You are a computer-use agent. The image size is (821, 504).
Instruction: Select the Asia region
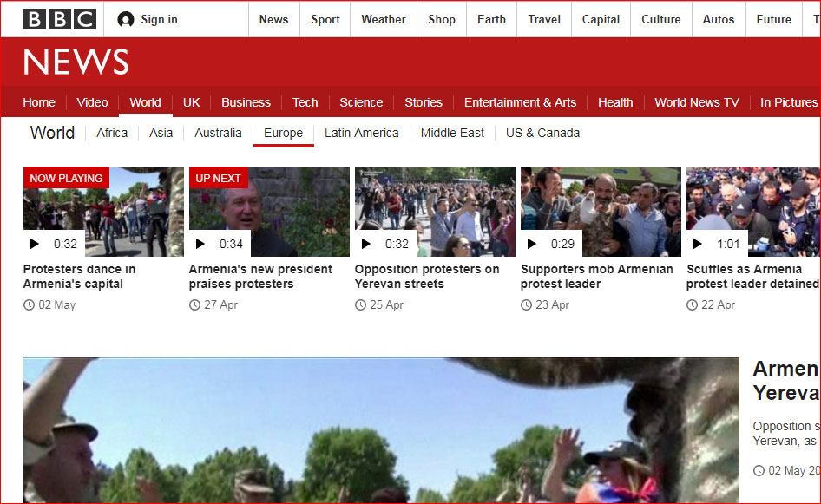tap(161, 133)
